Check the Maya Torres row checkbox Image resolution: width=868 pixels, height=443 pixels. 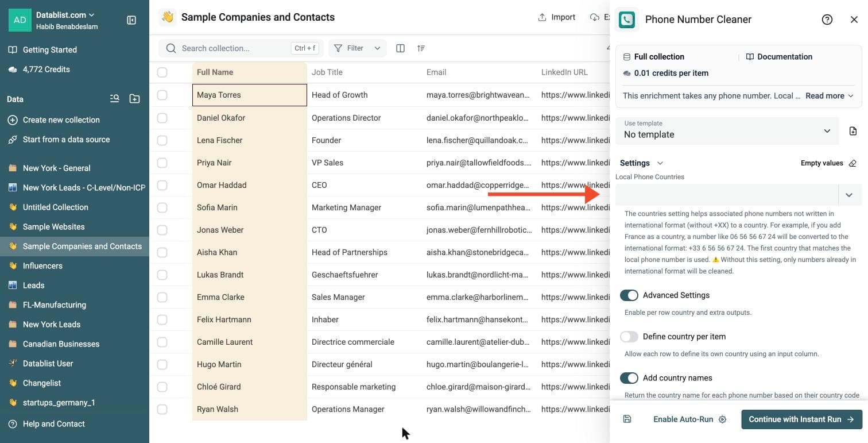tap(162, 95)
